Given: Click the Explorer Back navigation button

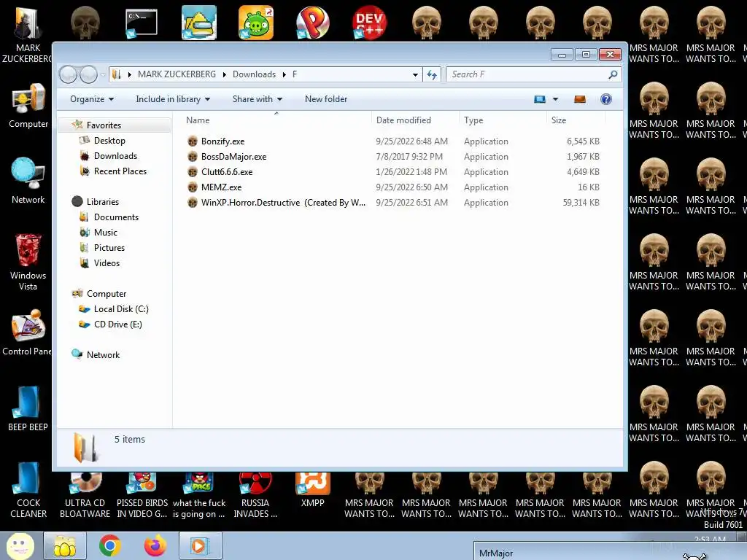Looking at the screenshot, I should (68, 74).
